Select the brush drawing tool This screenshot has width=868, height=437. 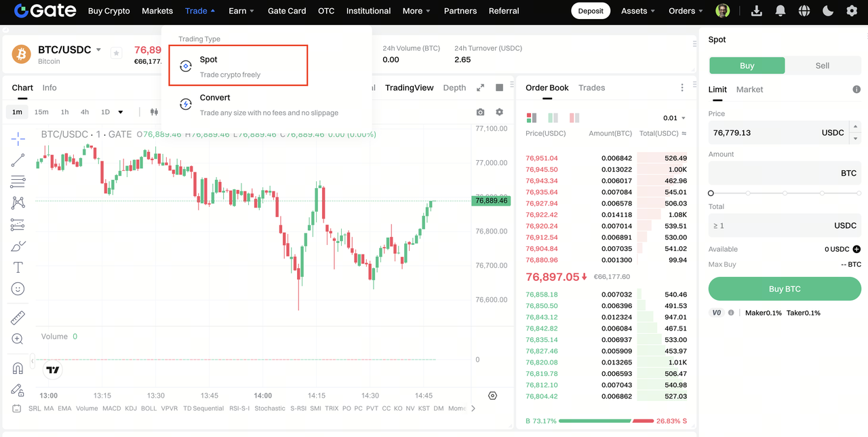[x=18, y=246]
